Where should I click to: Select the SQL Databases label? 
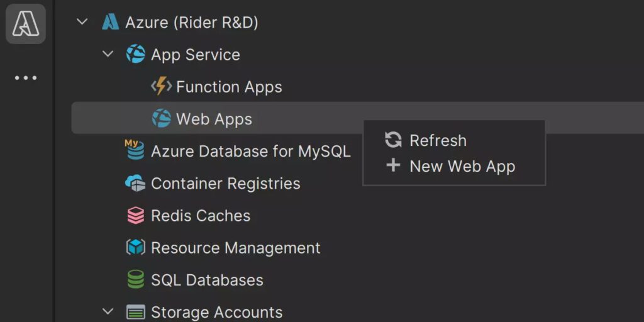207,280
